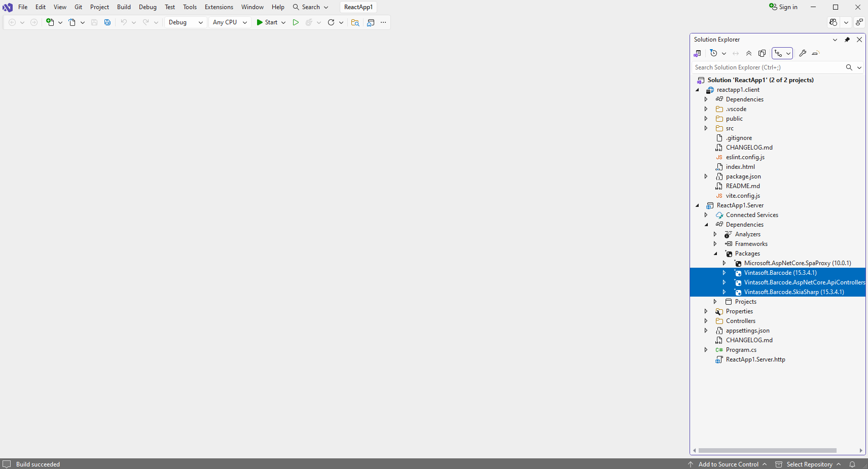
Task: Open the Build menu
Action: pos(124,7)
